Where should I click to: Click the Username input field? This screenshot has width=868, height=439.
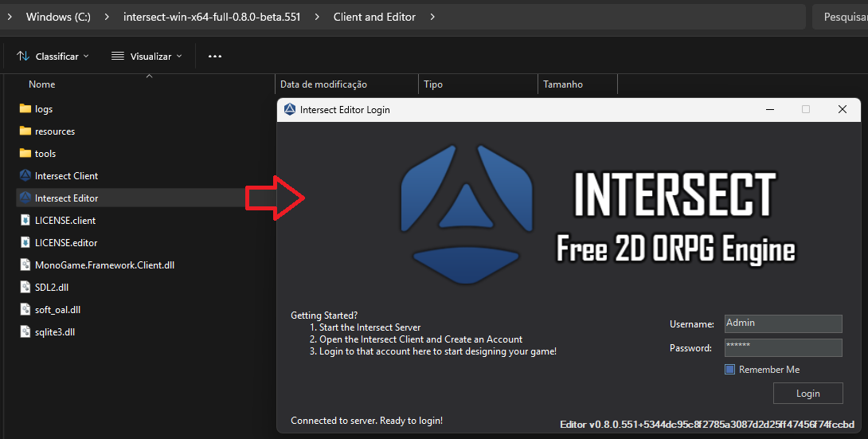pos(784,323)
